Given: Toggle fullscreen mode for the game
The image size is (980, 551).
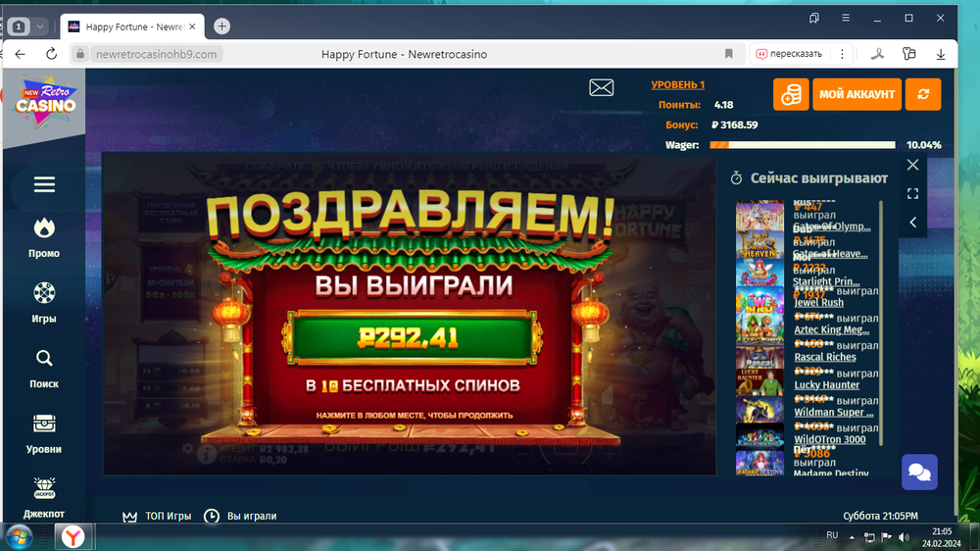Looking at the screenshot, I should coord(912,194).
